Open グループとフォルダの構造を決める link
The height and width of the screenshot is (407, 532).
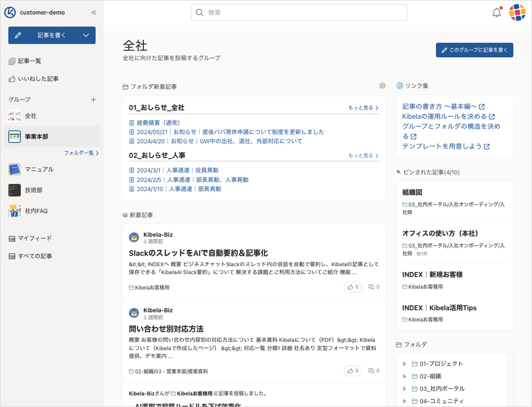point(451,131)
